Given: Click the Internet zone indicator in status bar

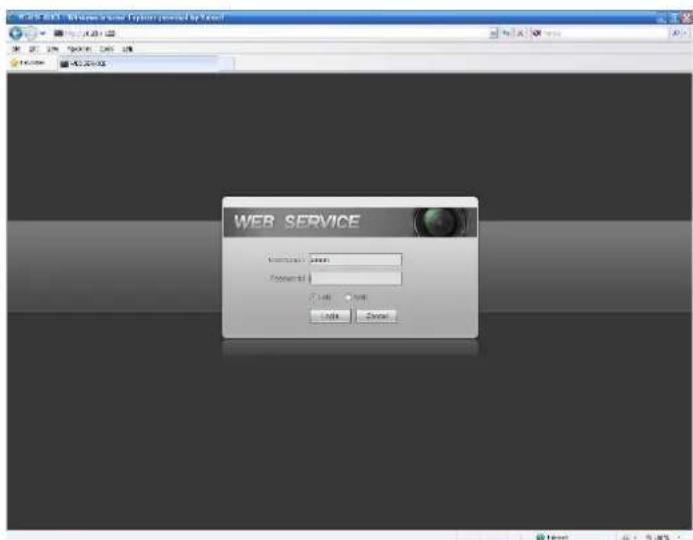Looking at the screenshot, I should tap(552, 536).
